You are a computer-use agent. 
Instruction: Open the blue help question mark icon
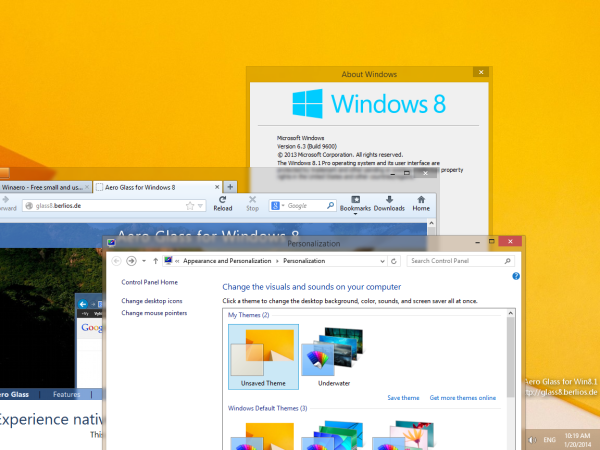click(x=516, y=276)
